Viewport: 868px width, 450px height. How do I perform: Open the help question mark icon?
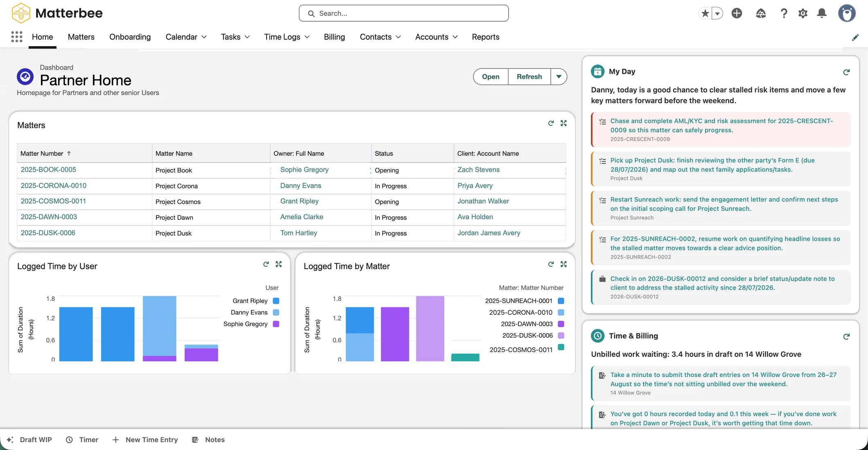coord(784,14)
